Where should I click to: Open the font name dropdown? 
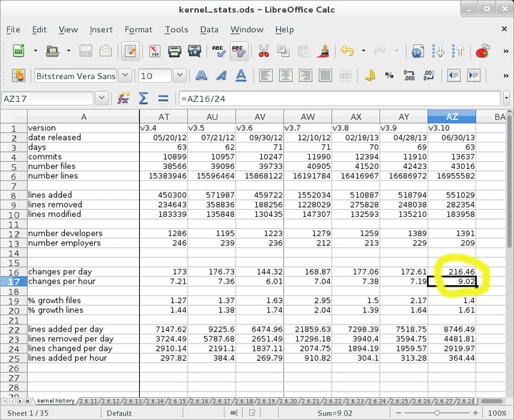click(x=125, y=76)
